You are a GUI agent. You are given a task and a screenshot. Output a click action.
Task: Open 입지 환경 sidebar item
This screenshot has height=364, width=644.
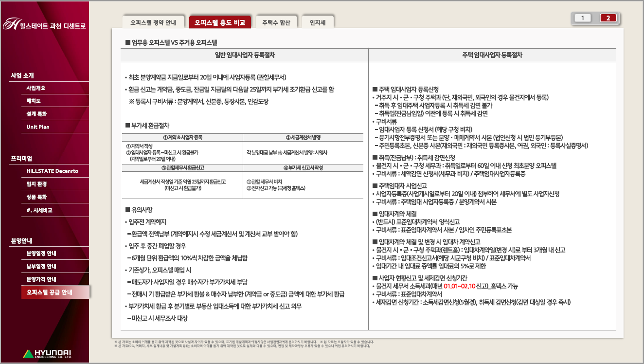pyautogui.click(x=36, y=184)
